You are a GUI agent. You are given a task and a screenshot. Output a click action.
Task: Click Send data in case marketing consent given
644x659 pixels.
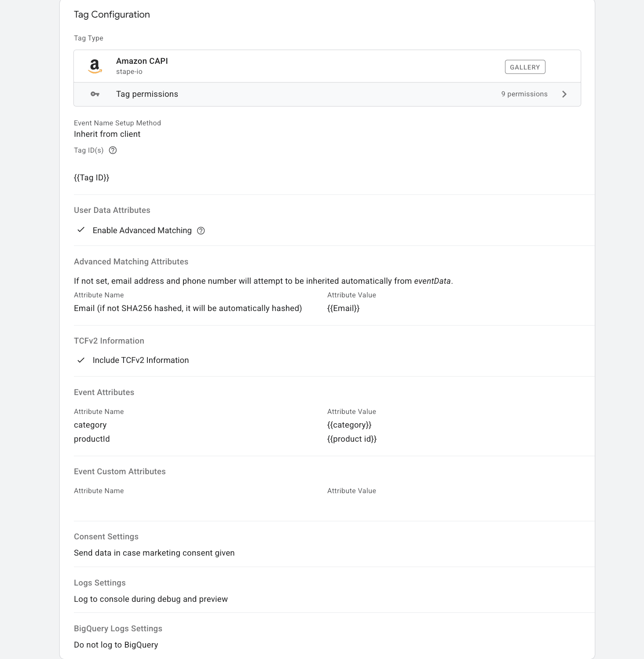click(x=154, y=553)
